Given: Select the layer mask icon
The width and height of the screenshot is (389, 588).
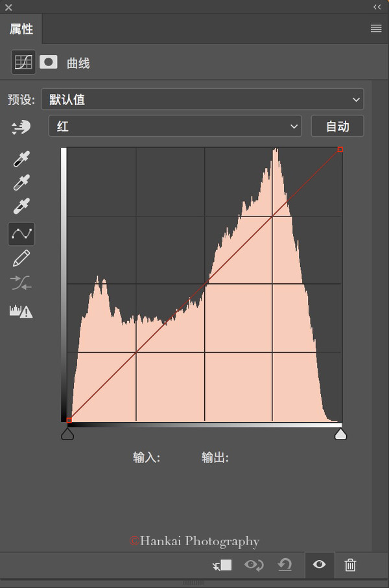Looking at the screenshot, I should pos(49,62).
